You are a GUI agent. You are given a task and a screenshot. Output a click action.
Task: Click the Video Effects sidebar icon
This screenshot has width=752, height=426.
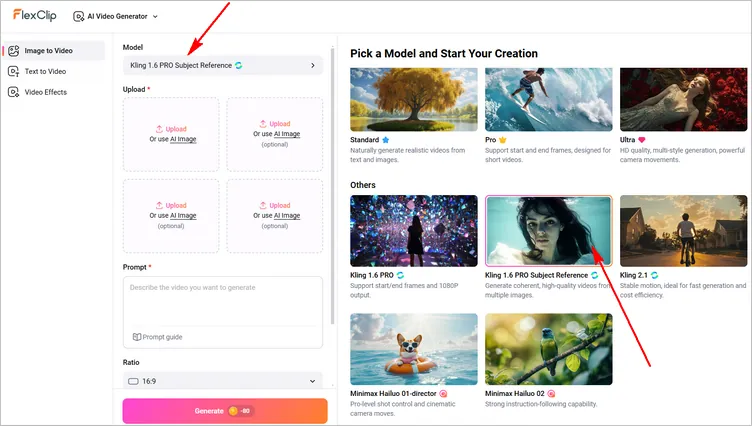(x=13, y=92)
